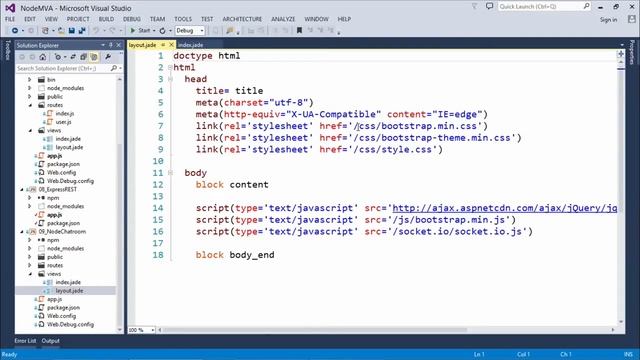This screenshot has width=640, height=360.
Task: Click the Save All toolbar icon
Action: (x=82, y=31)
